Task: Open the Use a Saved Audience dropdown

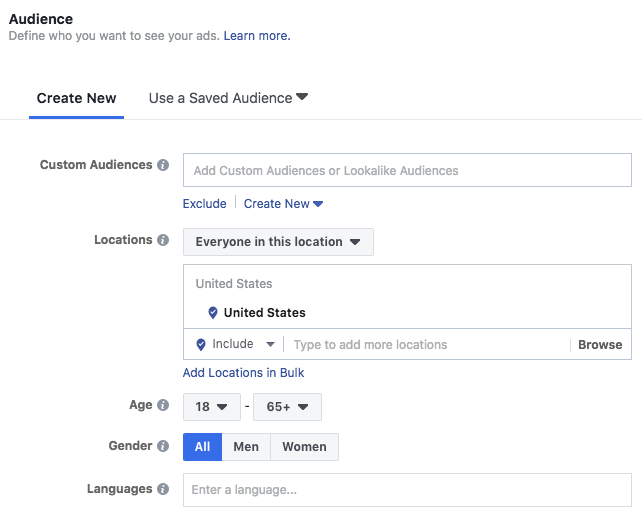Action: (x=228, y=98)
